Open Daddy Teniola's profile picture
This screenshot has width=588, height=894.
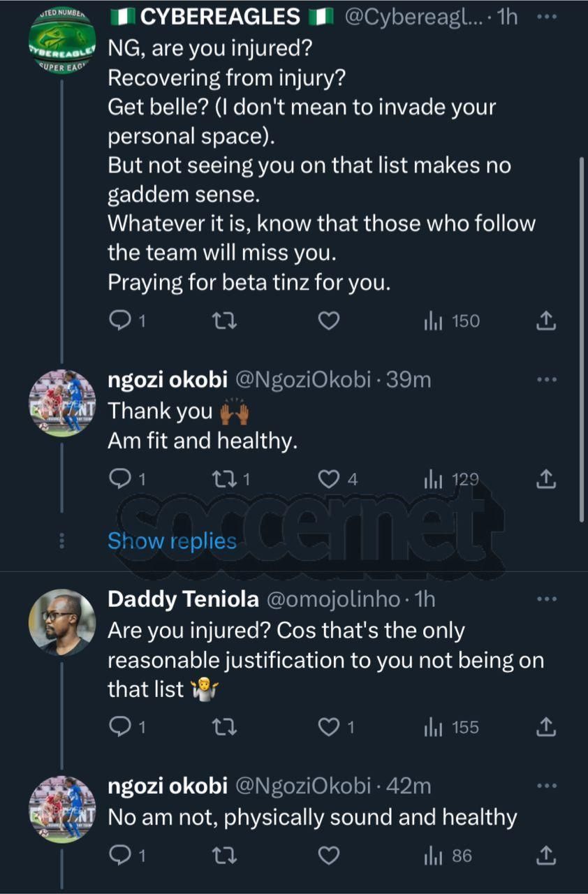tap(61, 621)
